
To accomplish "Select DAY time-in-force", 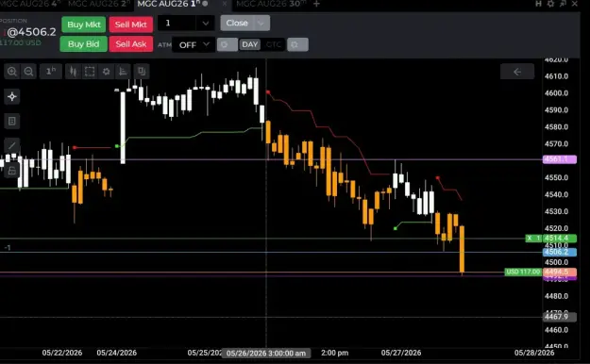I will click(250, 44).
